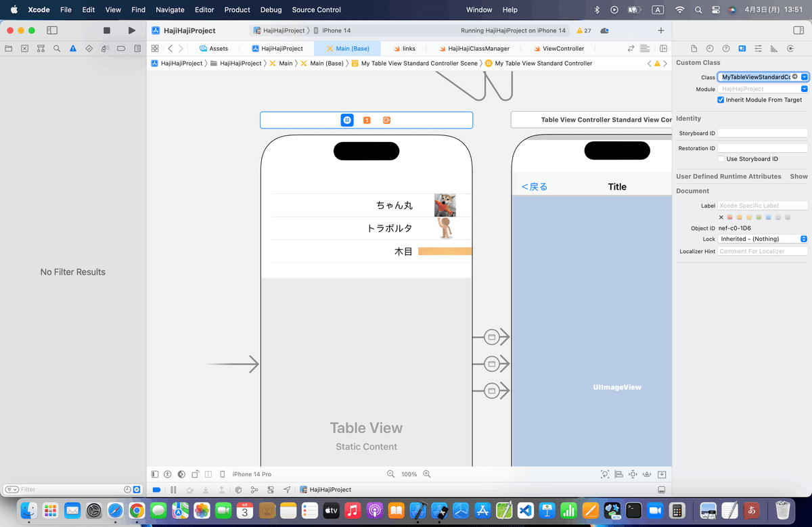The height and width of the screenshot is (527, 812).
Task: Zoom out the storyboard canvas
Action: point(390,474)
